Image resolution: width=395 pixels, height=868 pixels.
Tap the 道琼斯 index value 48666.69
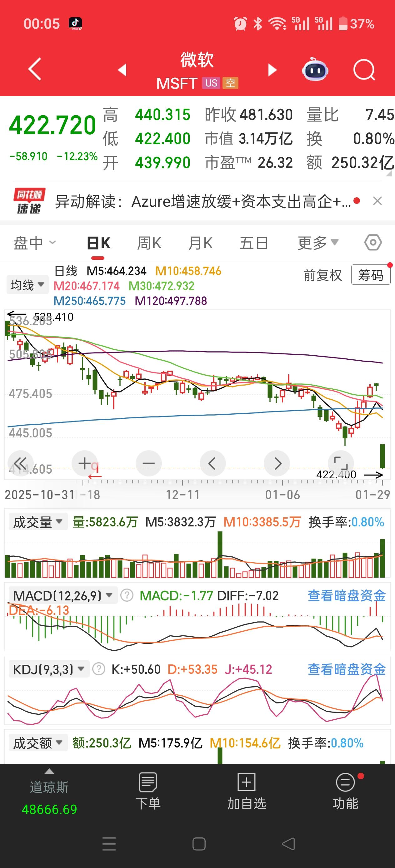[49, 809]
